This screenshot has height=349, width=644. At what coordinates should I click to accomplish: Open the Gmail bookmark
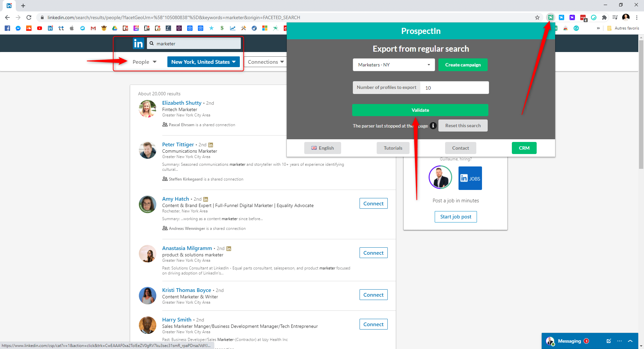(x=93, y=28)
